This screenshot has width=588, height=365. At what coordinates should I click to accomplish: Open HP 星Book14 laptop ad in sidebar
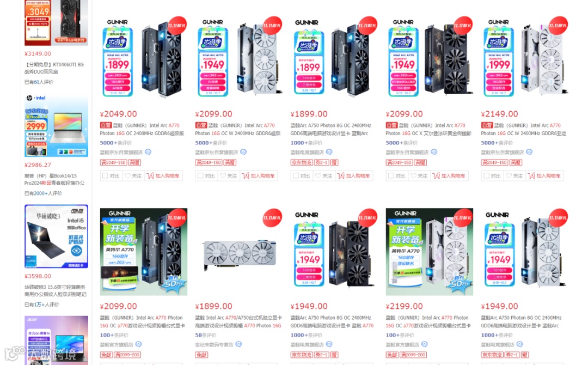pos(56,126)
